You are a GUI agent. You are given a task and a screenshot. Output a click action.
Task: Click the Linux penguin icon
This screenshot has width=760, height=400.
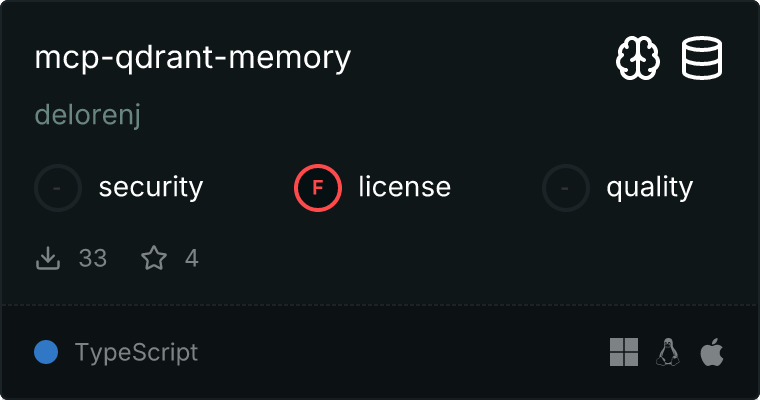[668, 352]
